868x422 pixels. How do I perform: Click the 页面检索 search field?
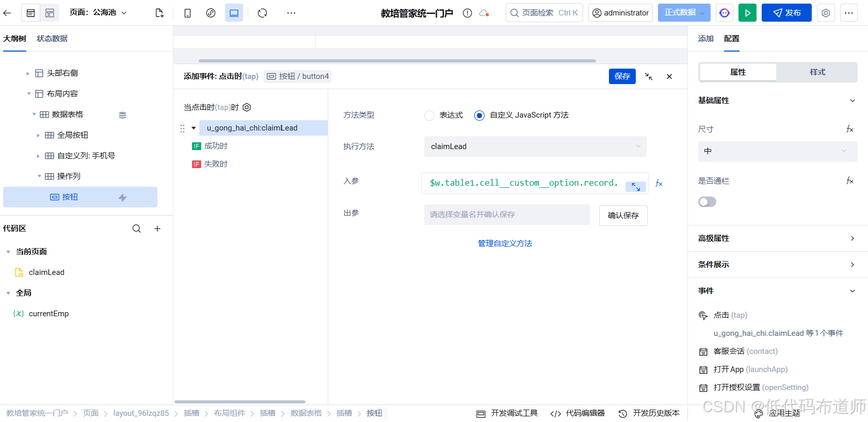coord(544,13)
